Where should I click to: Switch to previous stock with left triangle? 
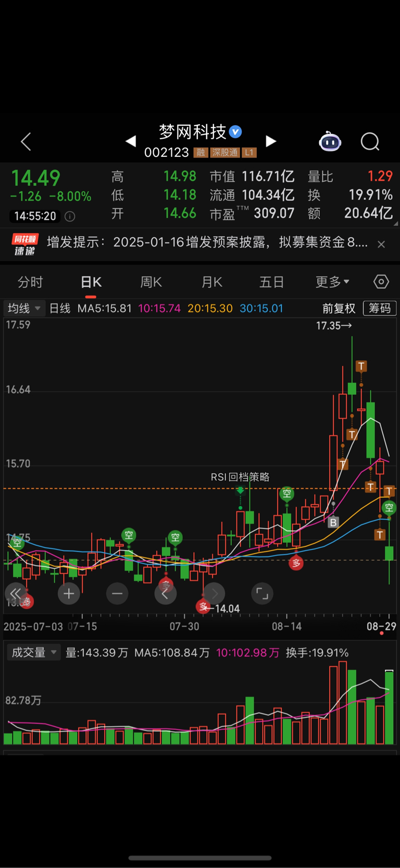[131, 141]
